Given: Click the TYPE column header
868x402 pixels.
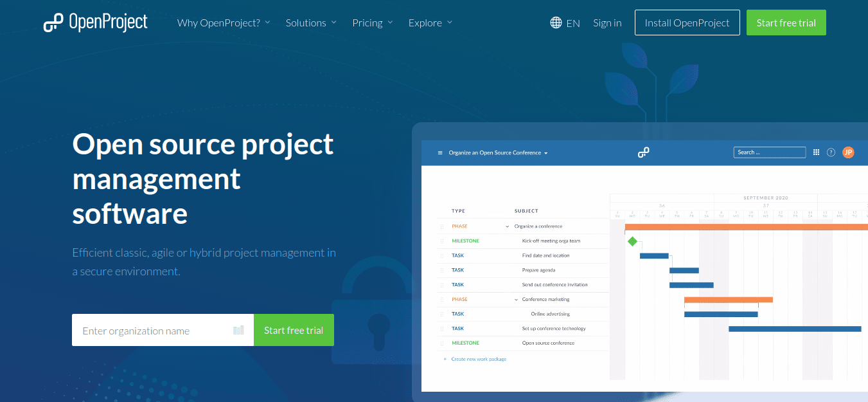Looking at the screenshot, I should [x=458, y=211].
